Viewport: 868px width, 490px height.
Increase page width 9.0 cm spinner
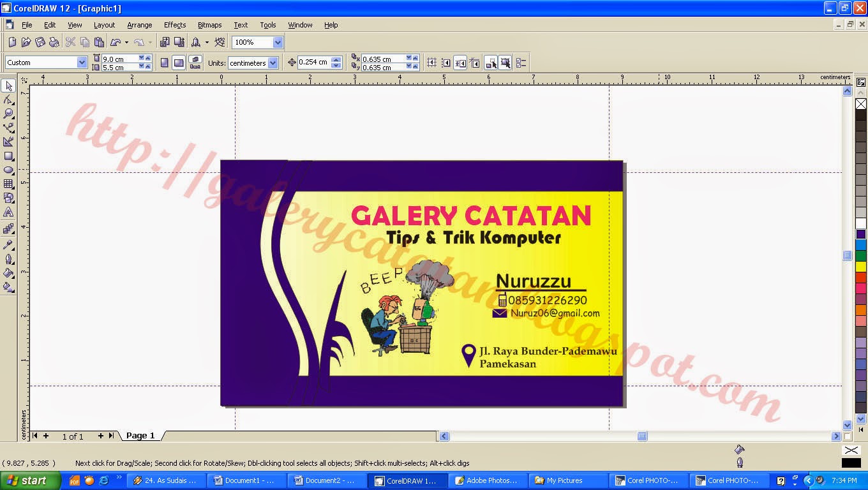click(x=148, y=58)
